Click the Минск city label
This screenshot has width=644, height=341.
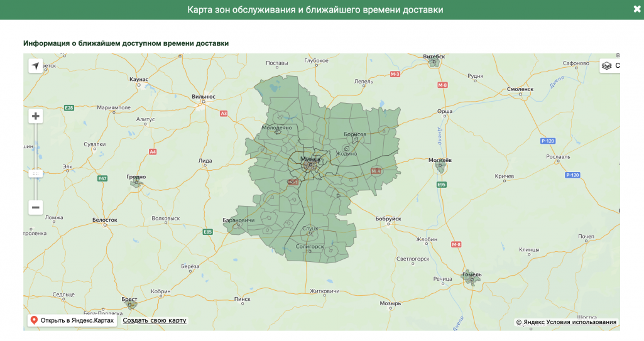point(310,159)
